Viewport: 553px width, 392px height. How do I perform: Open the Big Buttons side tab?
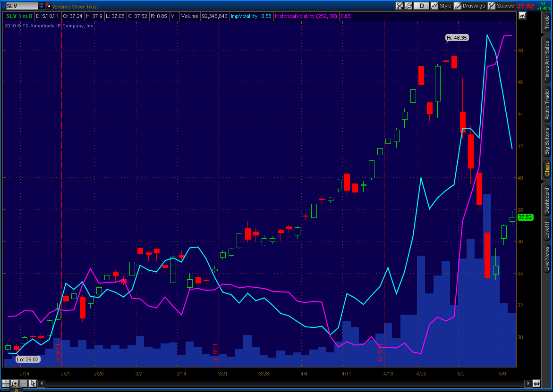point(547,141)
